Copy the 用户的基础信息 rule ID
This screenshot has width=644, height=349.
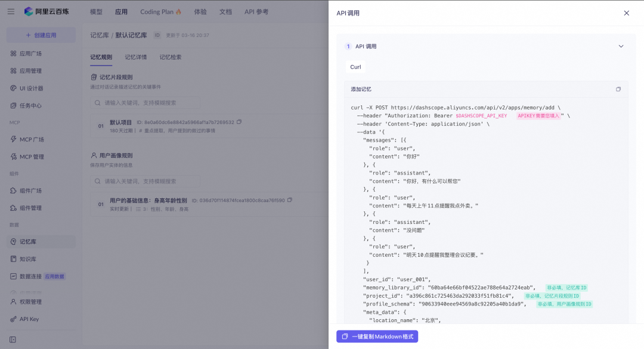point(290,201)
